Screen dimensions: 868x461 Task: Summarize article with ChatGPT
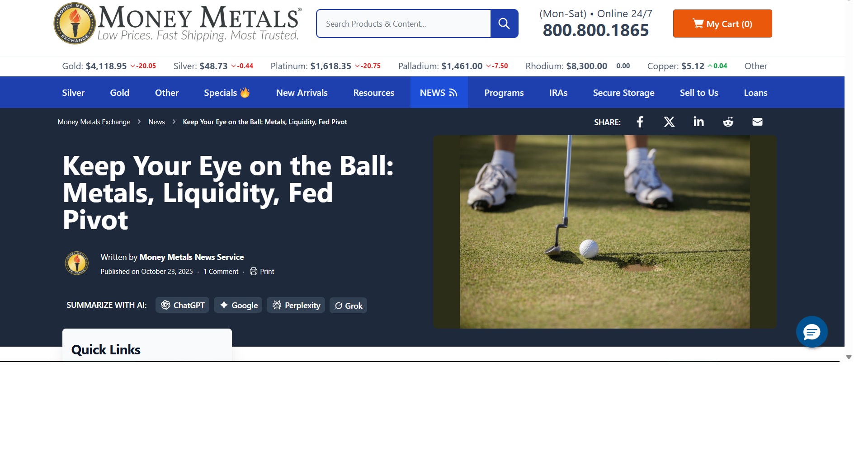[x=183, y=306]
